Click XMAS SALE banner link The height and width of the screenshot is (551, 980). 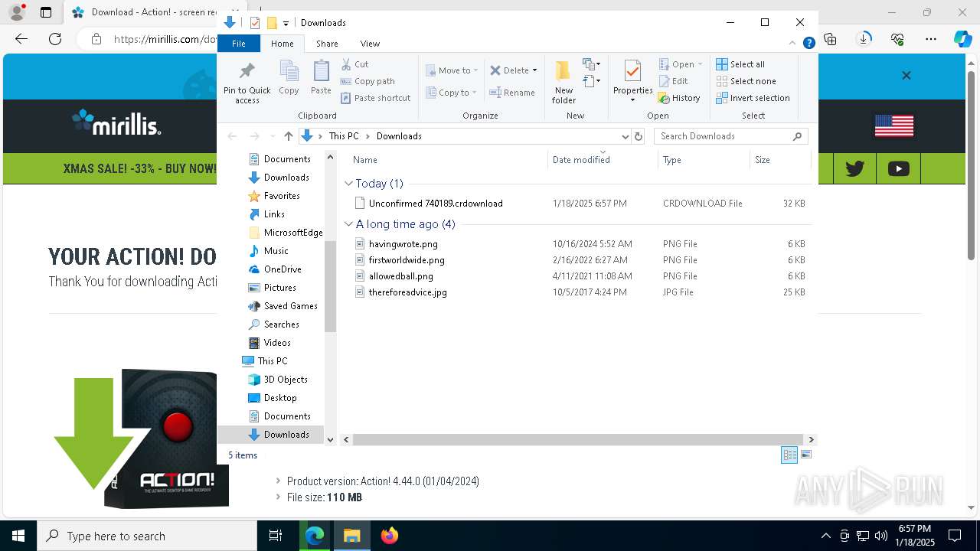[139, 168]
